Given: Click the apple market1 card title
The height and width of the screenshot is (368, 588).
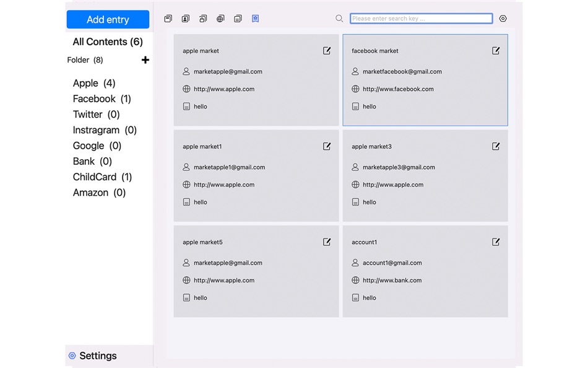Looking at the screenshot, I should 202,146.
